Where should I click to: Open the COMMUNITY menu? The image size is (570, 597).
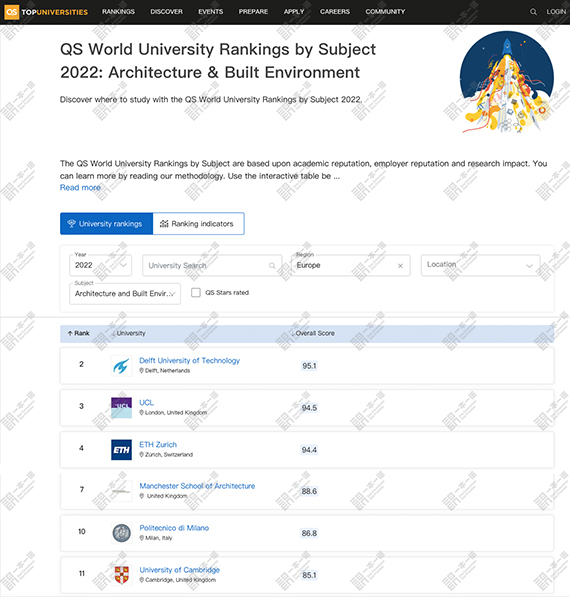point(385,12)
